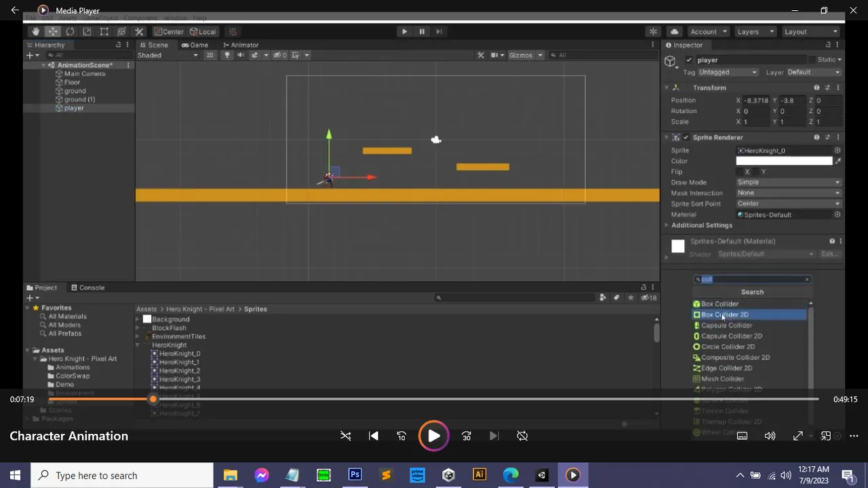Viewport: 868px width, 488px height.
Task: Switch to the Animator tab
Action: pos(240,45)
